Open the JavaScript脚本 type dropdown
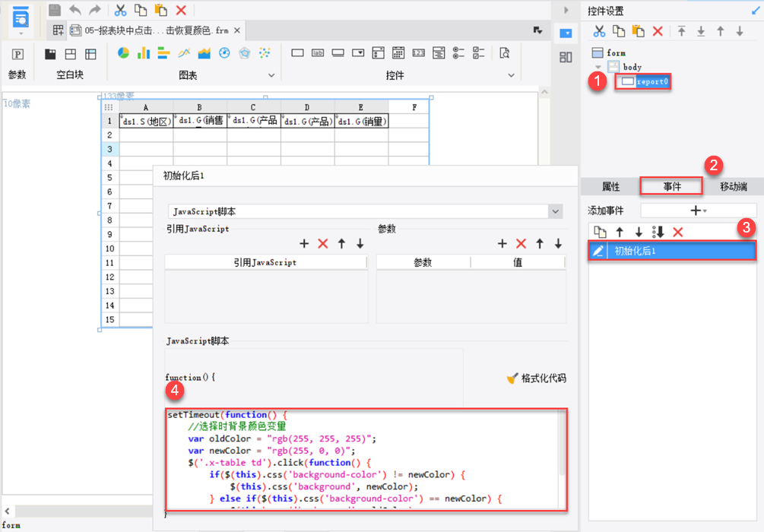This screenshot has width=764, height=532. point(556,211)
